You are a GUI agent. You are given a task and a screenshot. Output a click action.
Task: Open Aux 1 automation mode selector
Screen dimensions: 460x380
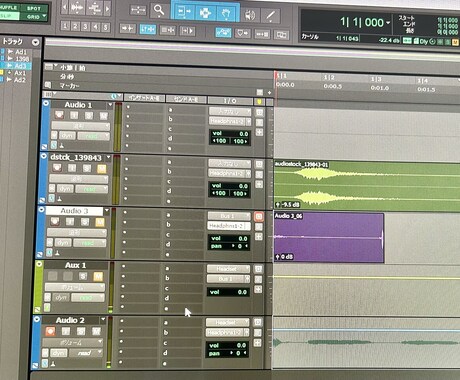pyautogui.click(x=88, y=298)
